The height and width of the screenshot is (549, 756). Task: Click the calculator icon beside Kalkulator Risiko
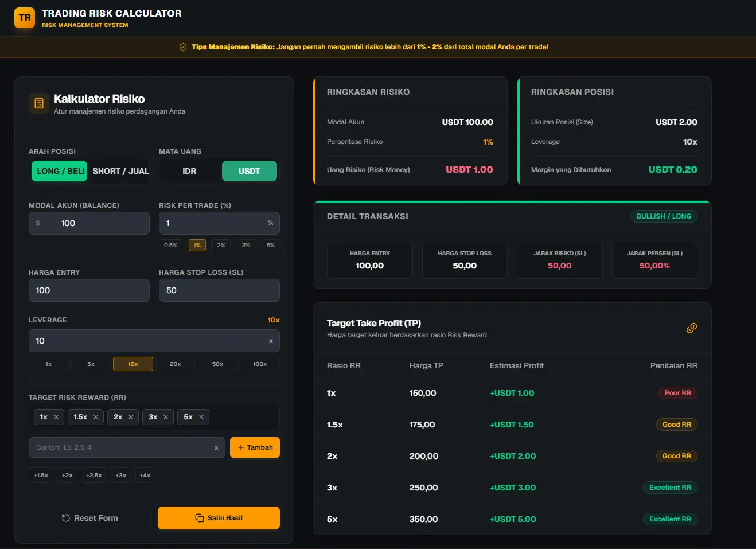point(39,103)
